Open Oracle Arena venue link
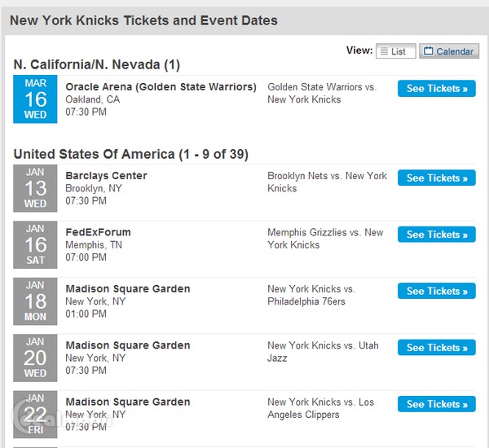Viewport: 489px width, 448px height. pyautogui.click(x=161, y=87)
